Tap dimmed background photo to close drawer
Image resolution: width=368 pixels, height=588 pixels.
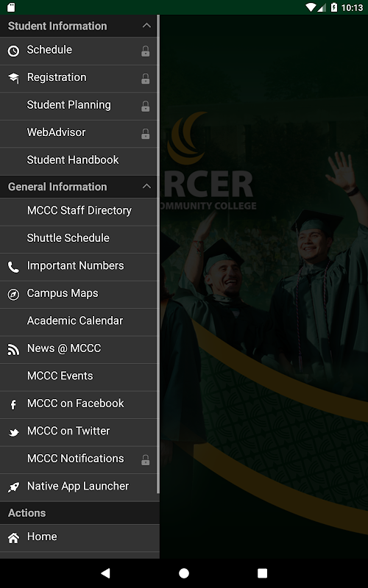[x=264, y=287]
